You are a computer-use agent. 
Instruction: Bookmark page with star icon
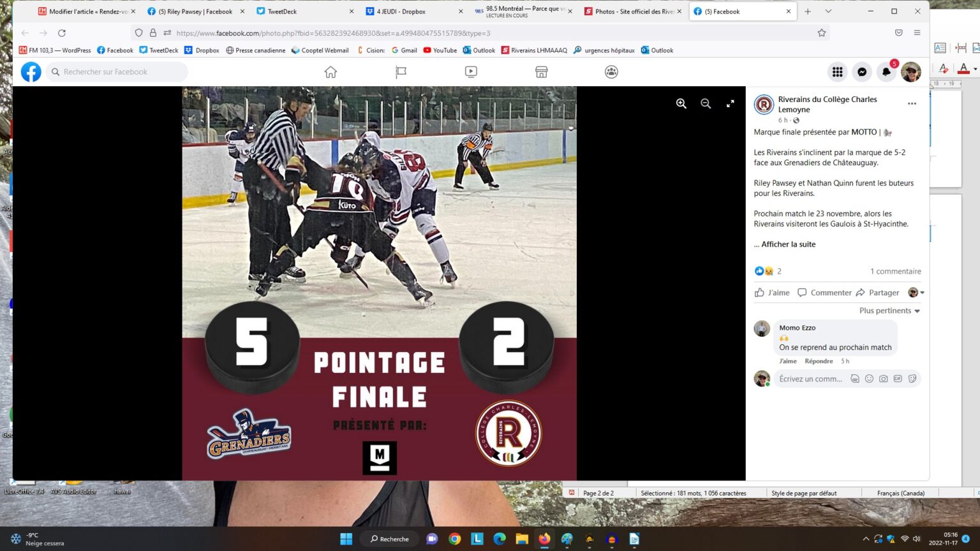(822, 33)
